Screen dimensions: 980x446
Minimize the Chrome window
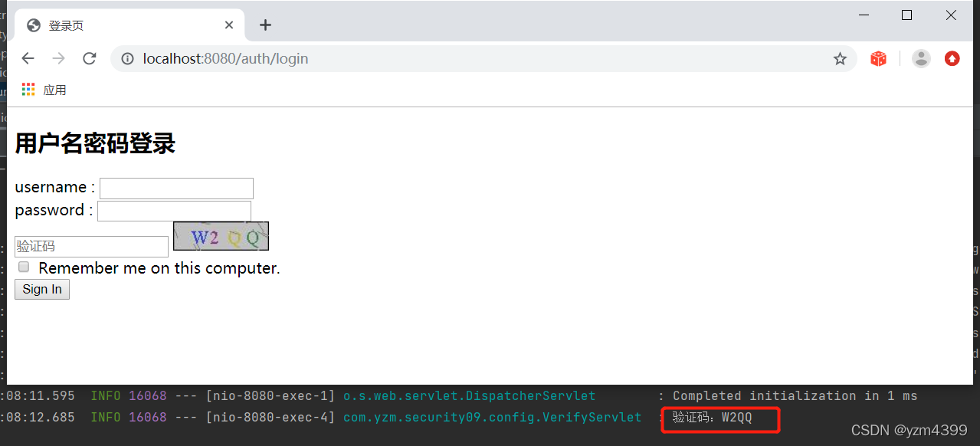[x=864, y=15]
